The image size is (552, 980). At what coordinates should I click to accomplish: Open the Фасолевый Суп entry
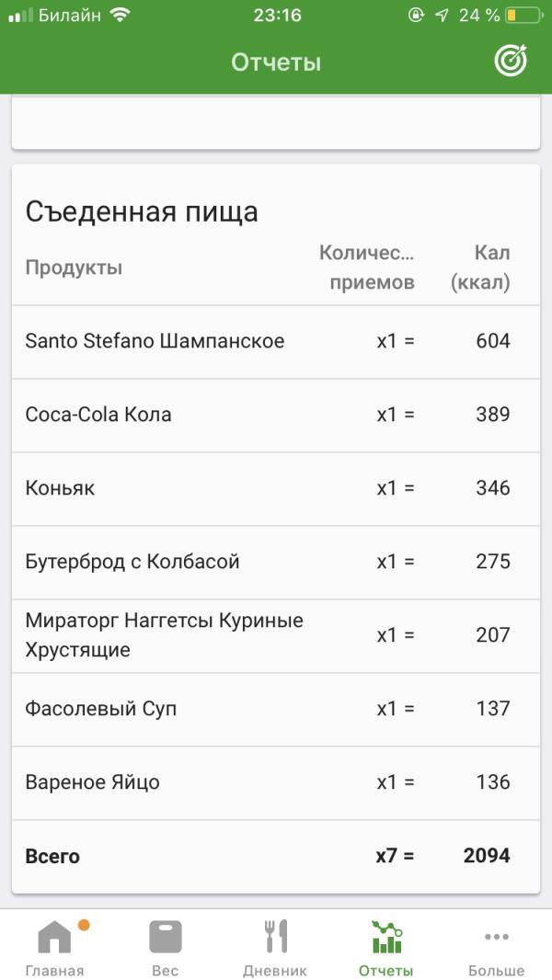pos(276,710)
